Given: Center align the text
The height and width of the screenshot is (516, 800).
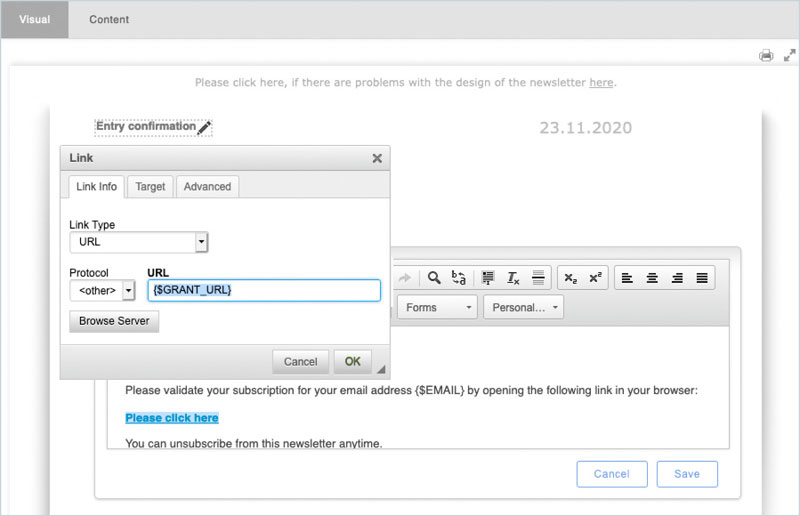Looking at the screenshot, I should coord(653,278).
